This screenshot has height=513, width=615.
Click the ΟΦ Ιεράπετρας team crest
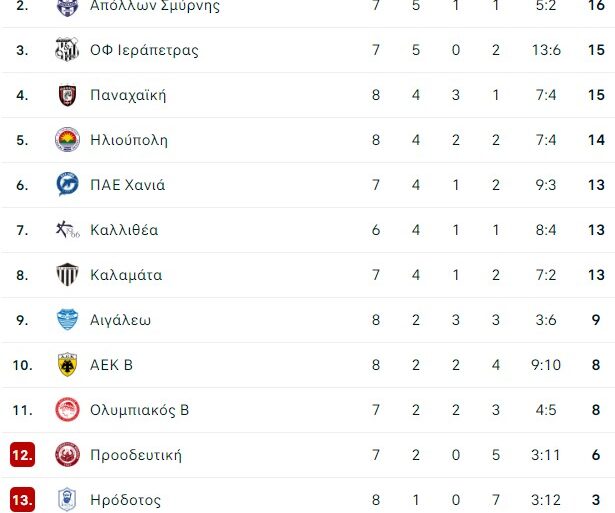pyautogui.click(x=67, y=50)
